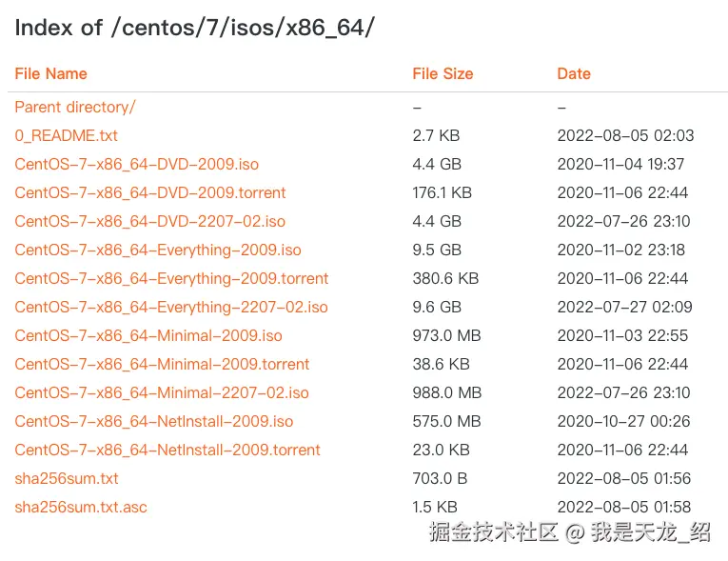The width and height of the screenshot is (728, 561).
Task: Open the 0_README.txt file link
Action: pos(66,135)
